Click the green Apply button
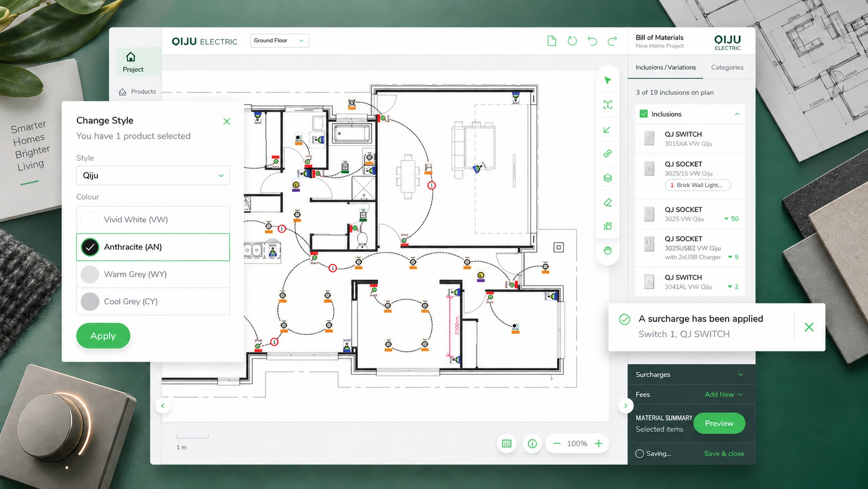This screenshot has height=489, width=868. pyautogui.click(x=103, y=336)
